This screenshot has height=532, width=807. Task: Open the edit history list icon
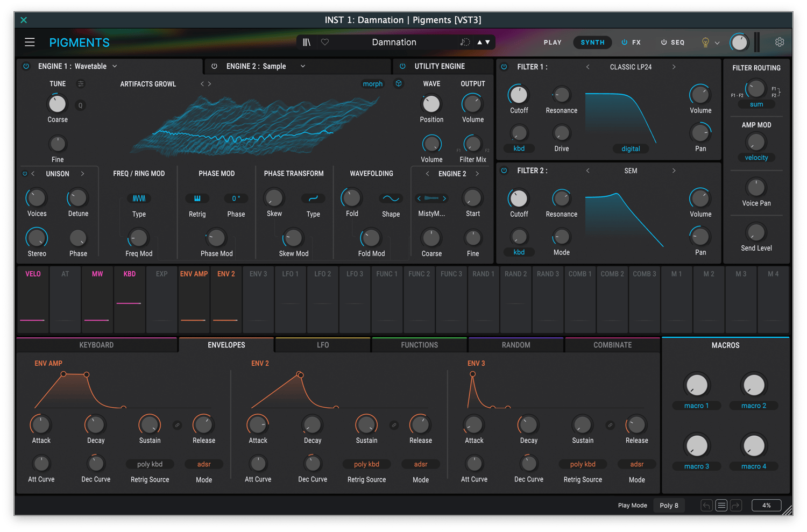pos(721,505)
